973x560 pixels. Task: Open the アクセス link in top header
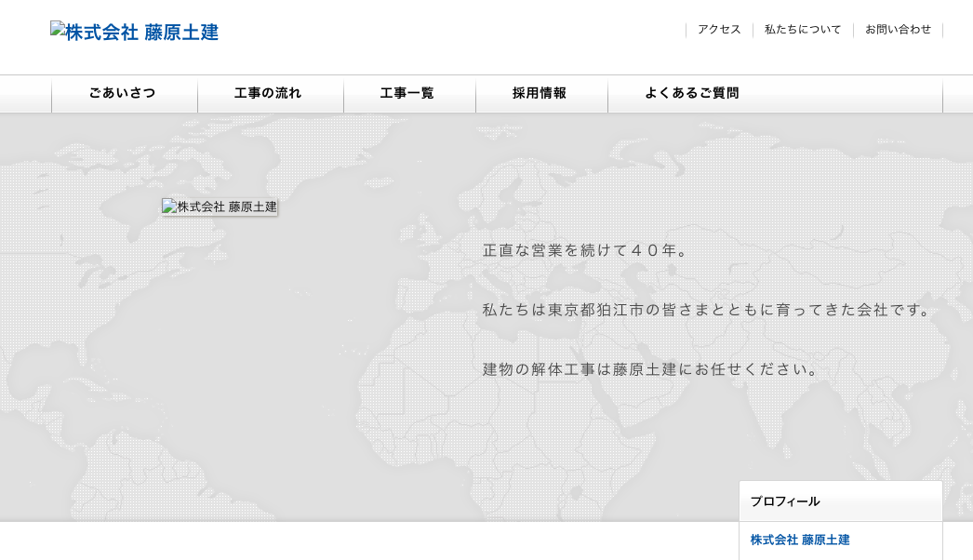(x=719, y=30)
